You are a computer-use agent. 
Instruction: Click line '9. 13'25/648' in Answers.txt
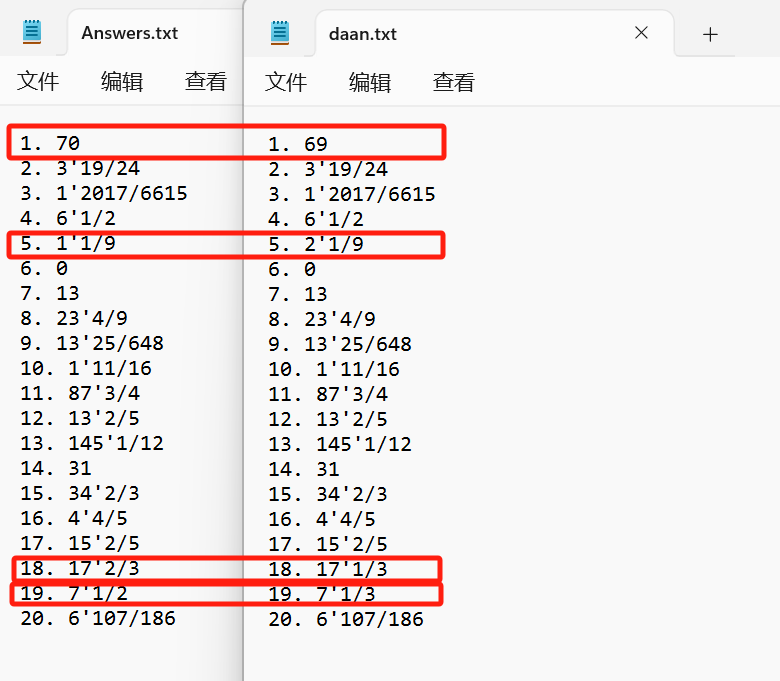[x=92, y=343]
